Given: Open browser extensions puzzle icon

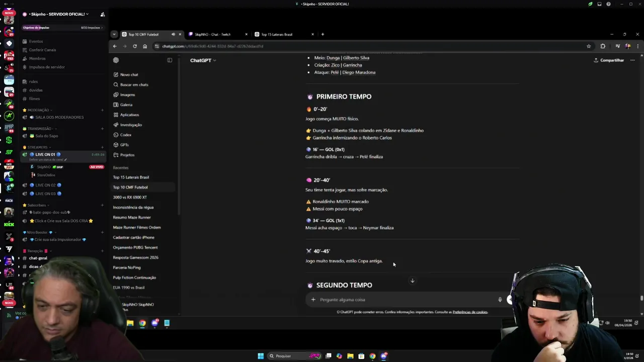Looking at the screenshot, I should coord(603,46).
